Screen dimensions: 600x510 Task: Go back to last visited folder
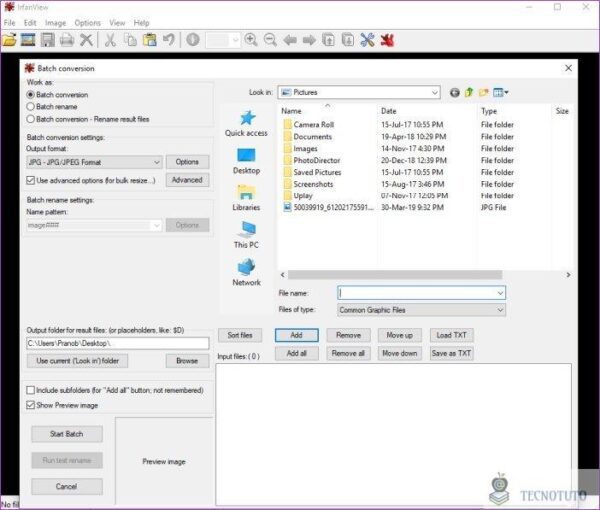(x=455, y=93)
